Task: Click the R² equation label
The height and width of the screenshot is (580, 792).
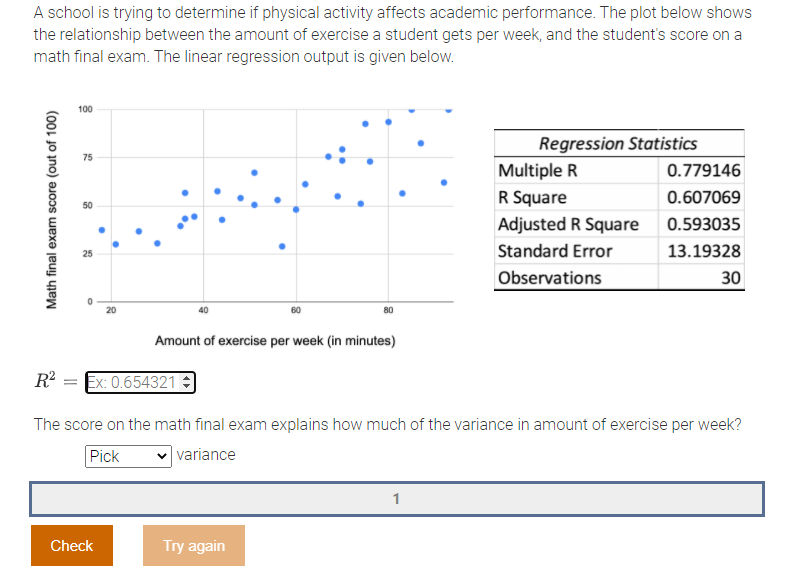Action: point(45,381)
